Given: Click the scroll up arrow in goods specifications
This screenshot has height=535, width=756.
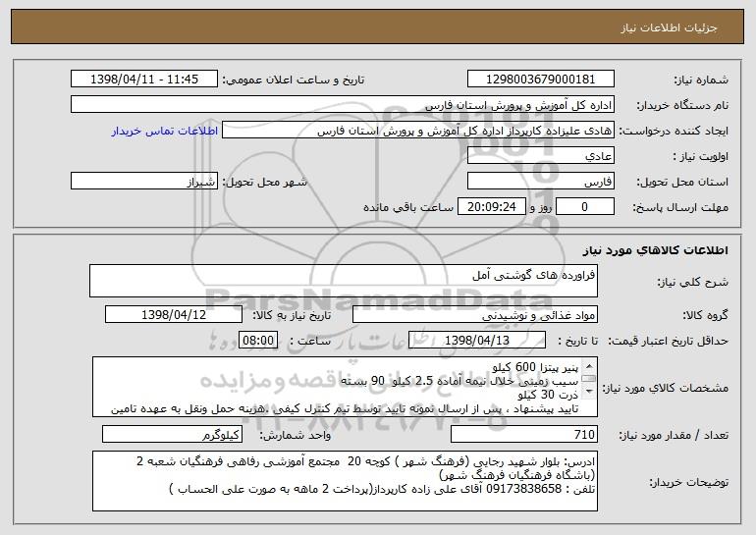Looking at the screenshot, I should coord(589,366).
